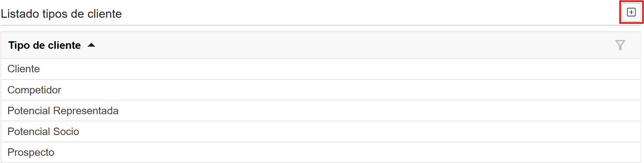Toggle sort direction using the black triangle
This screenshot has width=644, height=163.
click(x=91, y=45)
